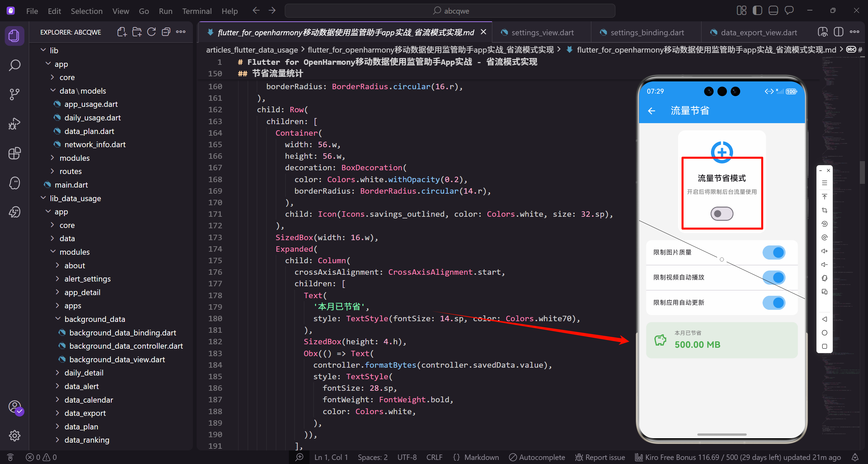Image resolution: width=868 pixels, height=464 pixels.
Task: Open the Run menu
Action: (x=165, y=11)
